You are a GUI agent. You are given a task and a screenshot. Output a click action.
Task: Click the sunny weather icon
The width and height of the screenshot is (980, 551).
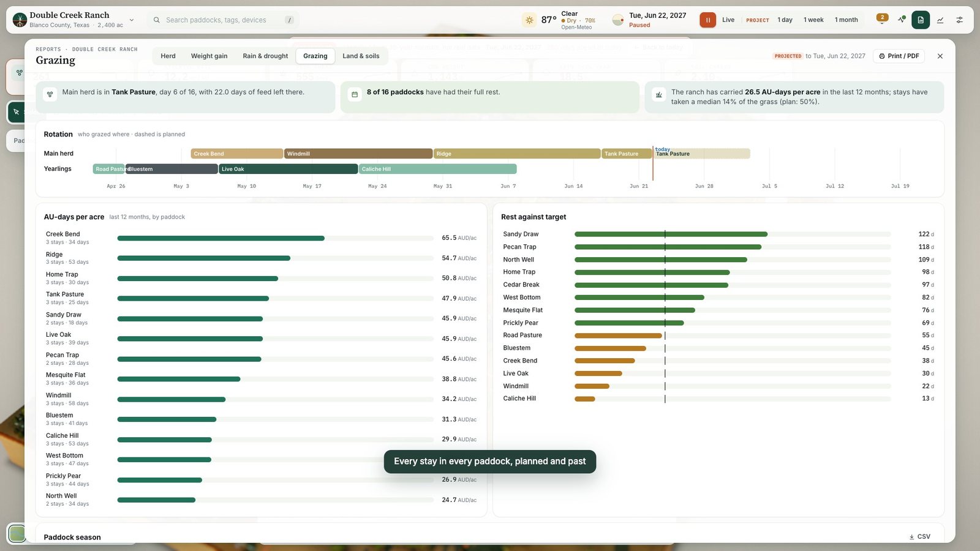pos(529,20)
